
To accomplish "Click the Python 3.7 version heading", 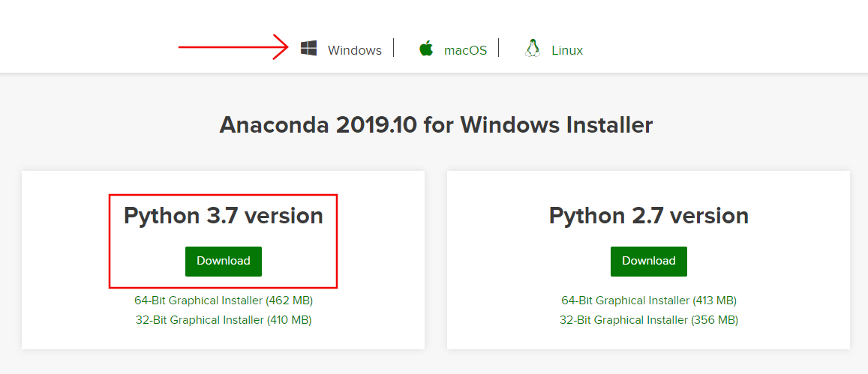I will tap(224, 216).
